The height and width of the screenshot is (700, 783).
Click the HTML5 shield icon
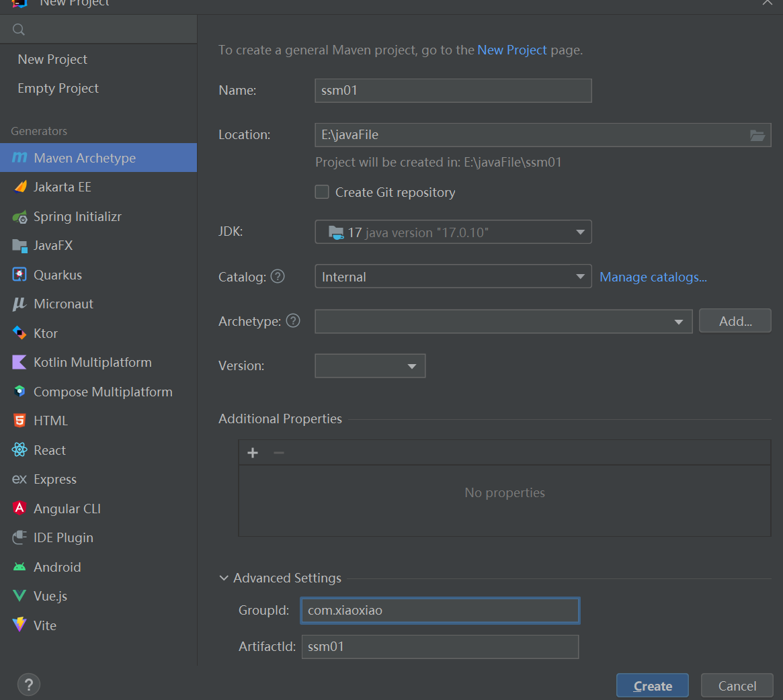(x=19, y=421)
